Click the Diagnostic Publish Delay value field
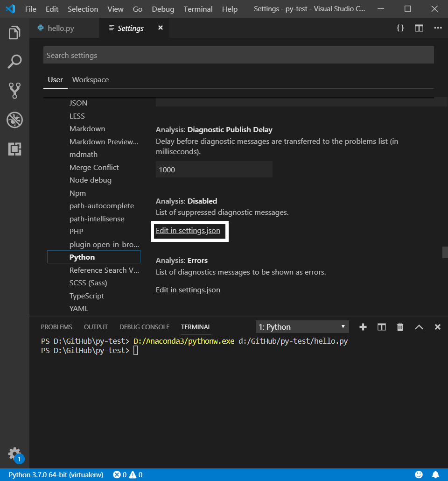This screenshot has width=448, height=481. pyautogui.click(x=214, y=170)
